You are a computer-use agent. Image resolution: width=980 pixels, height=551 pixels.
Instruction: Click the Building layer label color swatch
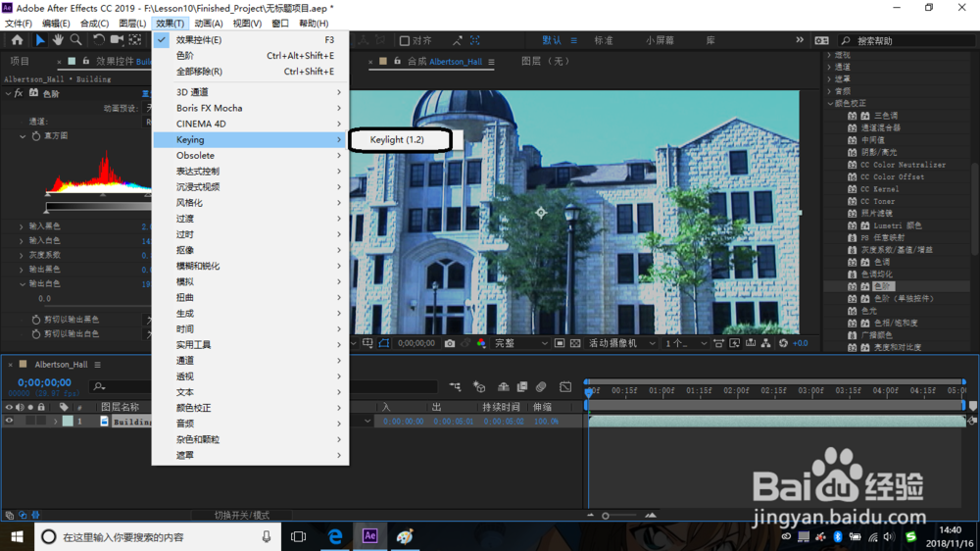point(68,422)
